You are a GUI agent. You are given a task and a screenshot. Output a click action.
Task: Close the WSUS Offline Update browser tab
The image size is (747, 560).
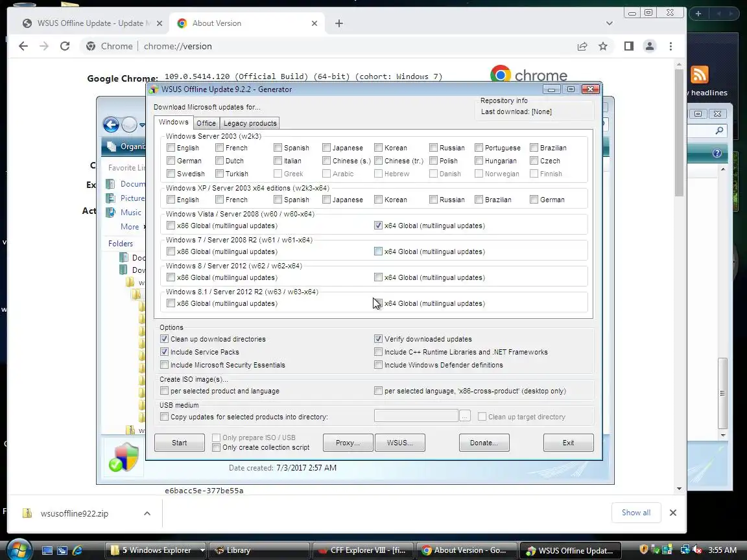[x=159, y=23]
